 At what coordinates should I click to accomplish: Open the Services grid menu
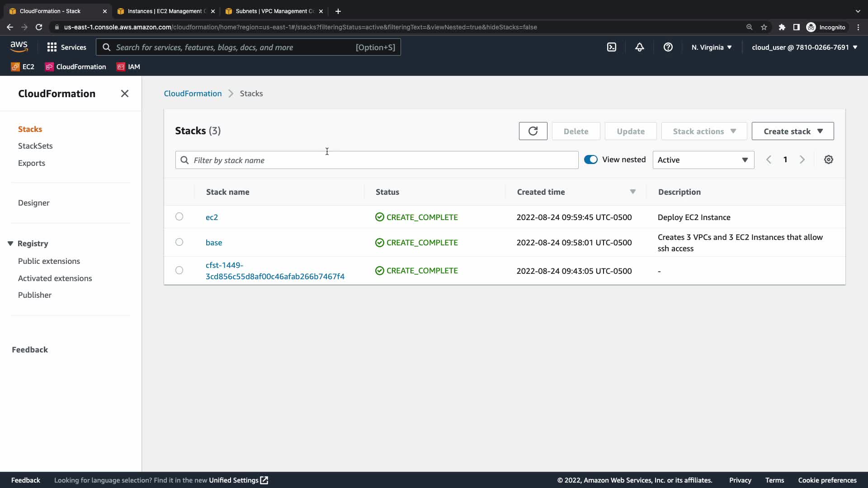pos(66,47)
